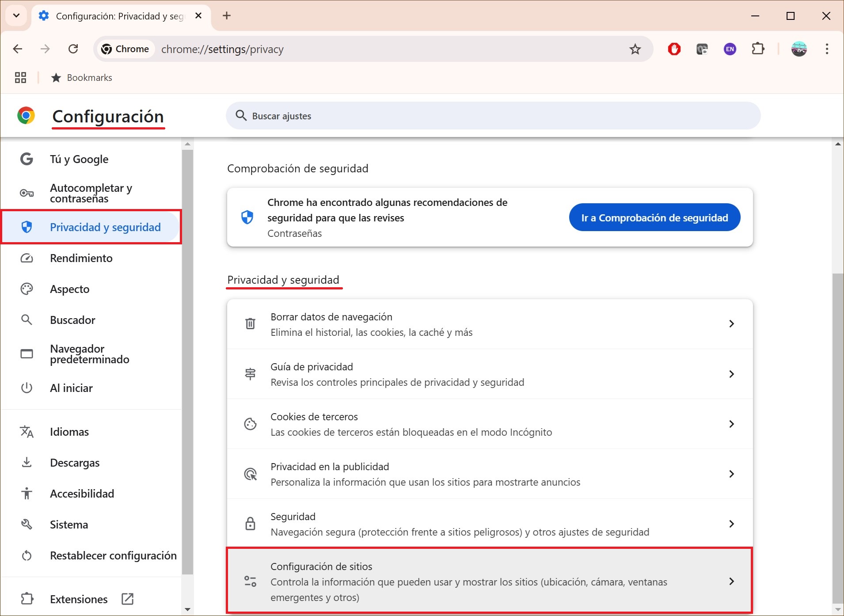Expand the Configuración de sitios chevron
844x616 pixels.
731,581
